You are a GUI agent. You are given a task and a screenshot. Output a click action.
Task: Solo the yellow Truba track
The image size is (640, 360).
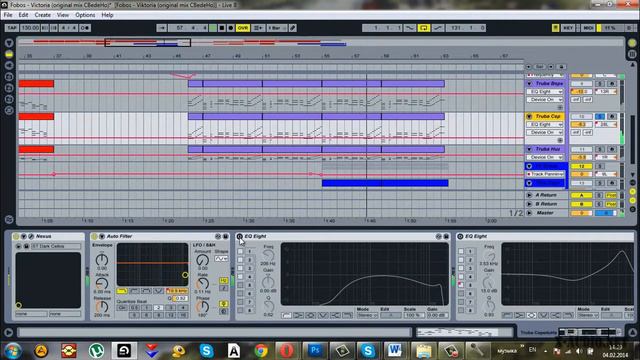600,116
